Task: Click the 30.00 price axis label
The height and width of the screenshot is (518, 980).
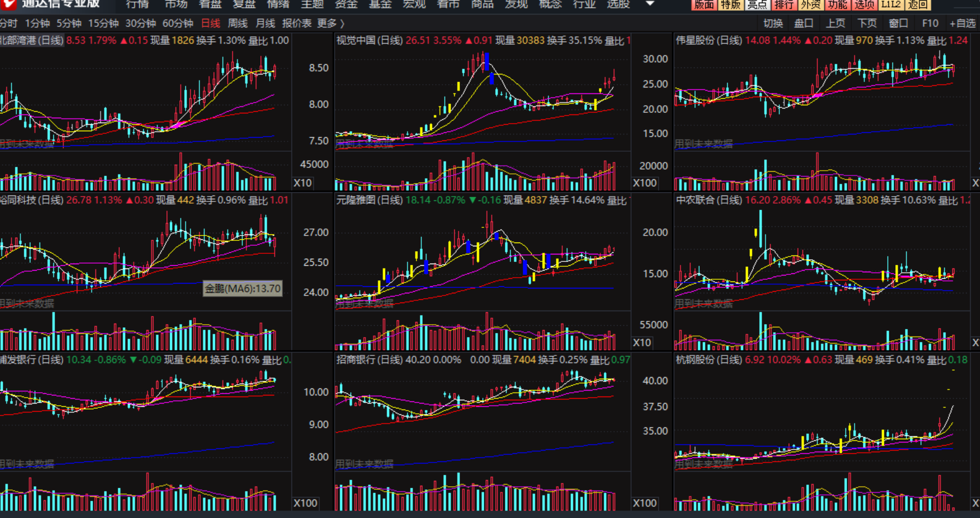Action: tap(655, 59)
